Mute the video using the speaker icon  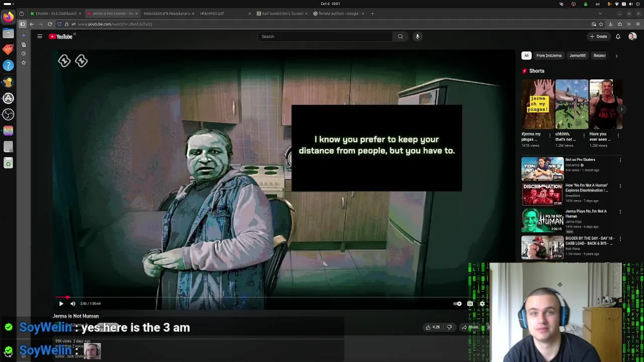pos(73,304)
